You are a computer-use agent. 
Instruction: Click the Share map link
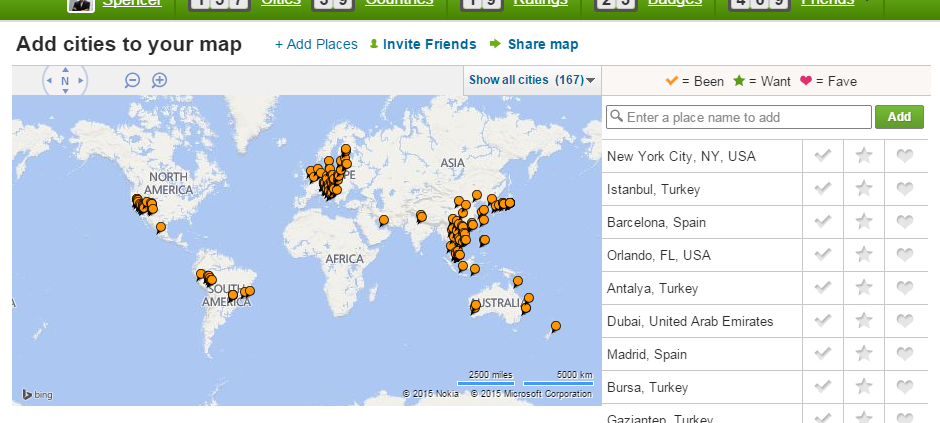tap(542, 45)
